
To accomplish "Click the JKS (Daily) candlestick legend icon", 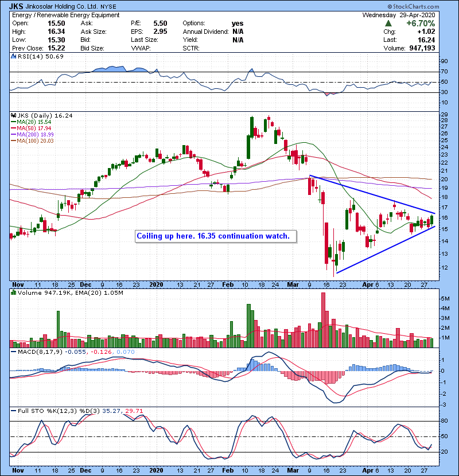I will click(13, 115).
